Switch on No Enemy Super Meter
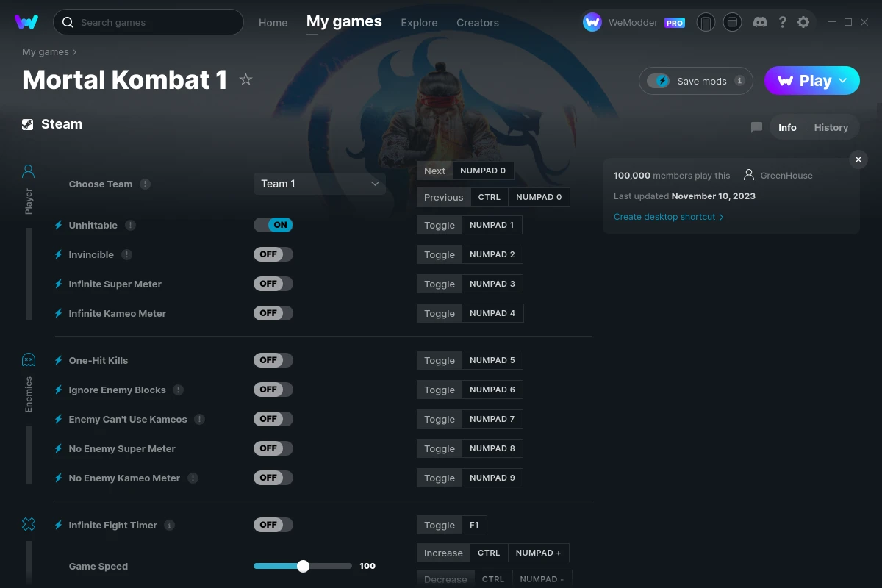This screenshot has width=882, height=588. tap(273, 448)
